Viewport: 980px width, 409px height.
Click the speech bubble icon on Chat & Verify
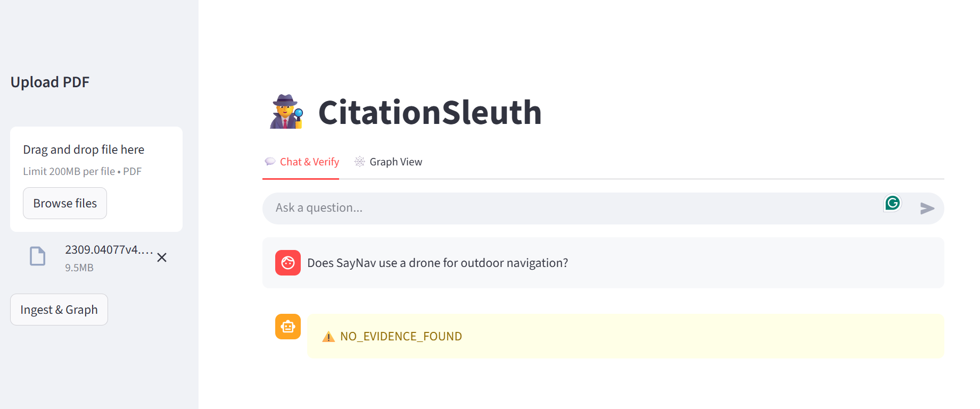tap(270, 161)
